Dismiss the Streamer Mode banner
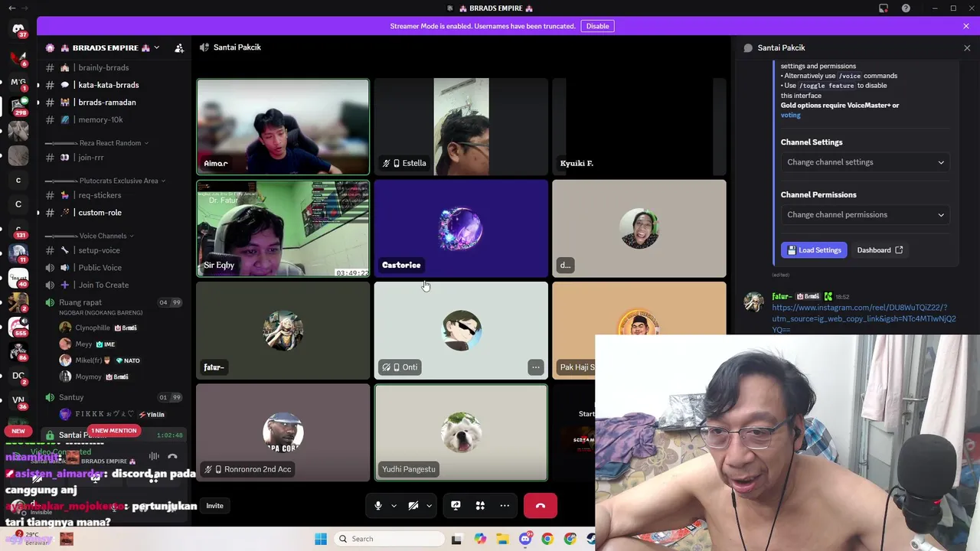 tap(966, 26)
